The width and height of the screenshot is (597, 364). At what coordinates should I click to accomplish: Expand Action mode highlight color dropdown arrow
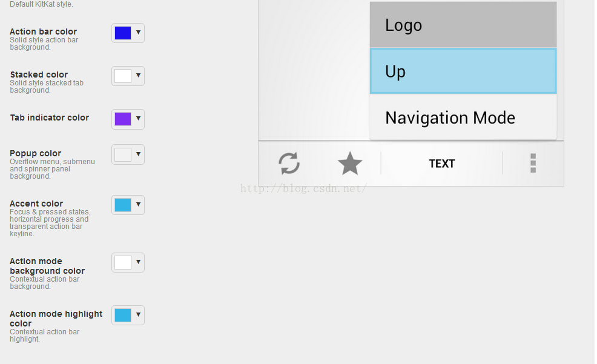tap(139, 315)
